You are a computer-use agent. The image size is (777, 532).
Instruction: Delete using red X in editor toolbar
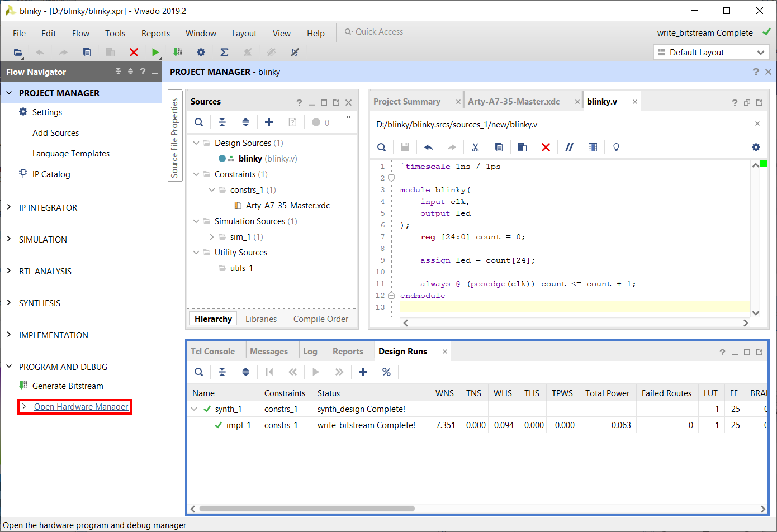click(546, 148)
